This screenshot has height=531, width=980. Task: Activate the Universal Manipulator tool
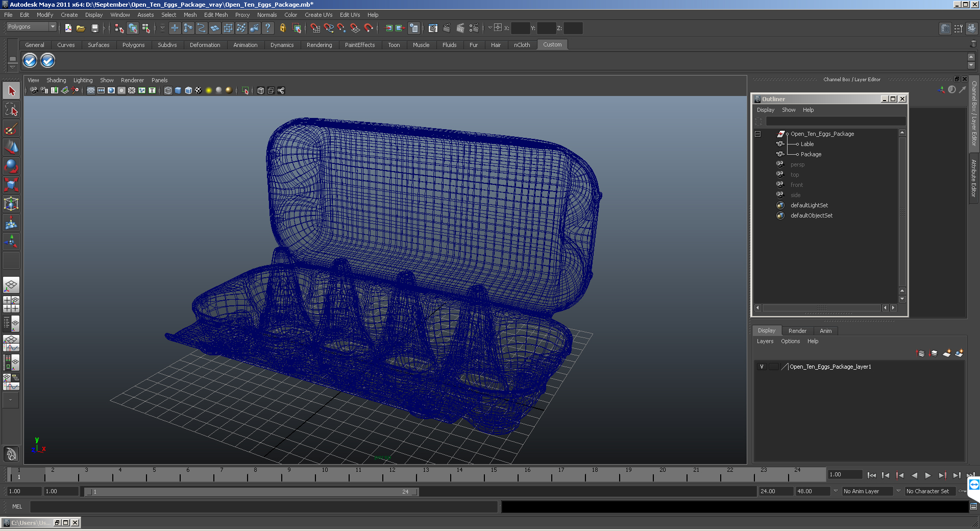pos(11,204)
